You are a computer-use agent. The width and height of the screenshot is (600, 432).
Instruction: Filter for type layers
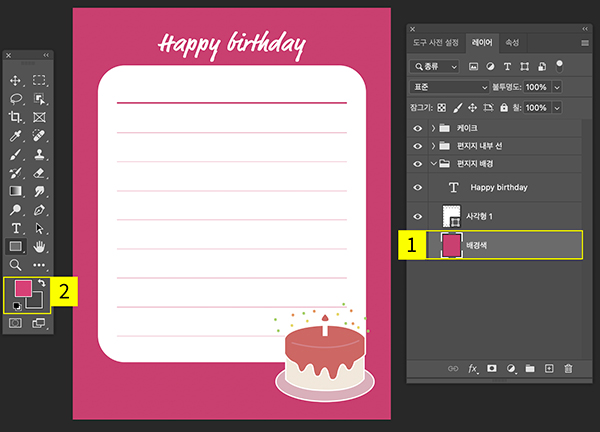[507, 67]
